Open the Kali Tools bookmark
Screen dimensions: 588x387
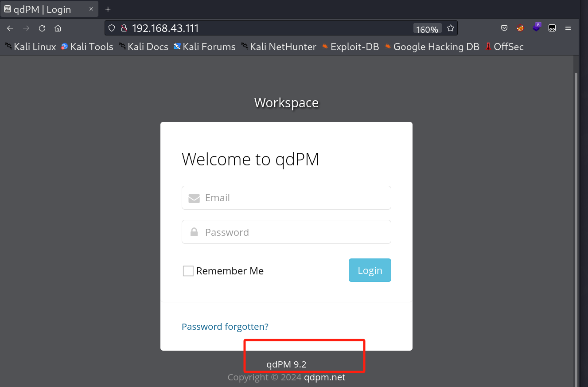coord(87,47)
